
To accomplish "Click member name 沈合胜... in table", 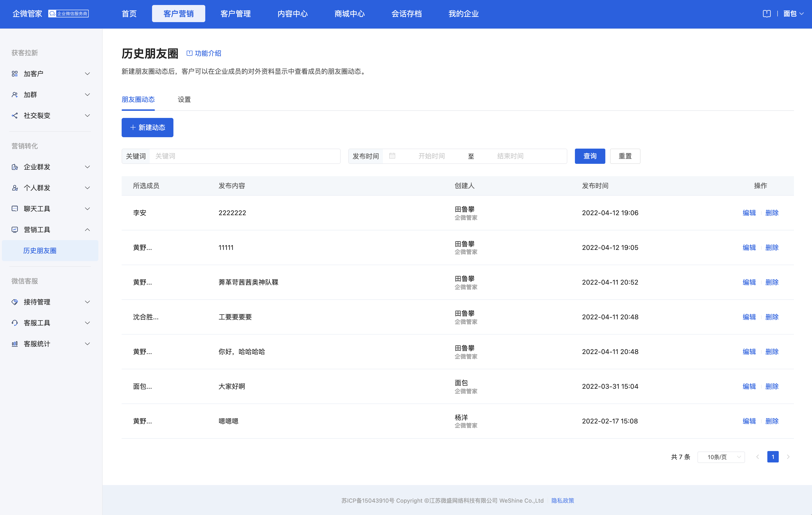I will coord(146,317).
